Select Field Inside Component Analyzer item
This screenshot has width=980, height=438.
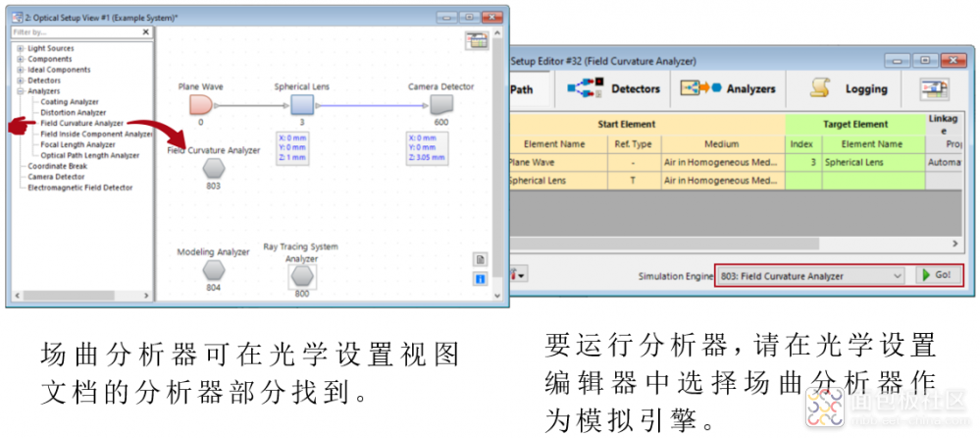(96, 134)
